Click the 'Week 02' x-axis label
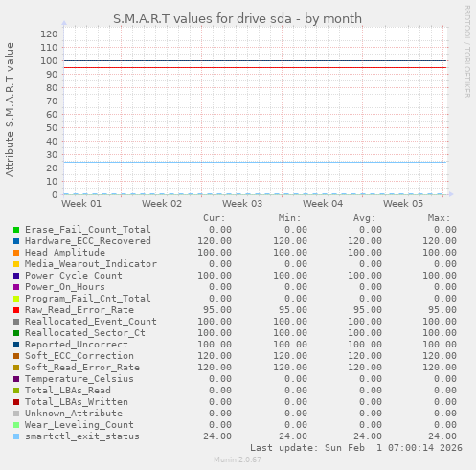The image size is (476, 470). (162, 204)
